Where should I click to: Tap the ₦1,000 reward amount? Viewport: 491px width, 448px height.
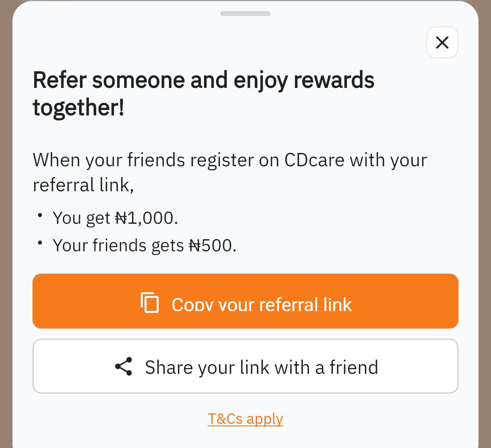coord(146,218)
